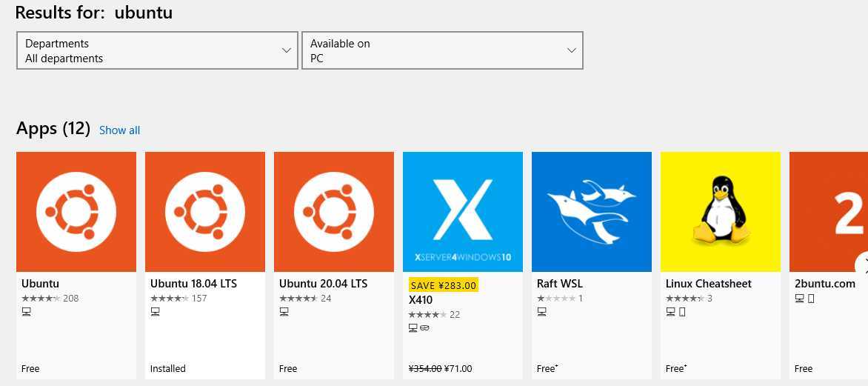Click the X410 rating 22
Viewport: 868px width, 386px height.
tap(434, 315)
